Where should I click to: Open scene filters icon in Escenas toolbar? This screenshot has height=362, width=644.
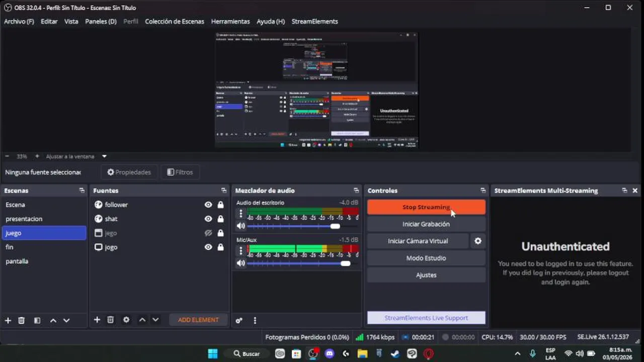coord(37,320)
